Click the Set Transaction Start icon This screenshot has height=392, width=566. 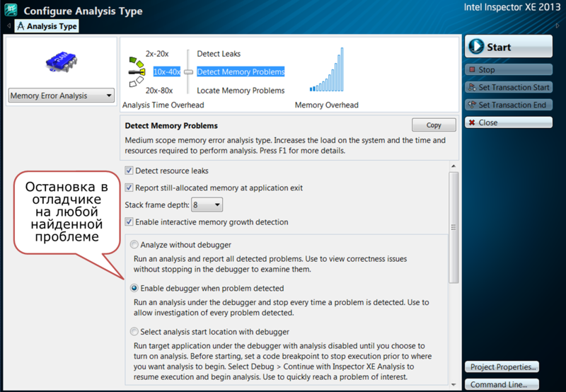[472, 87]
